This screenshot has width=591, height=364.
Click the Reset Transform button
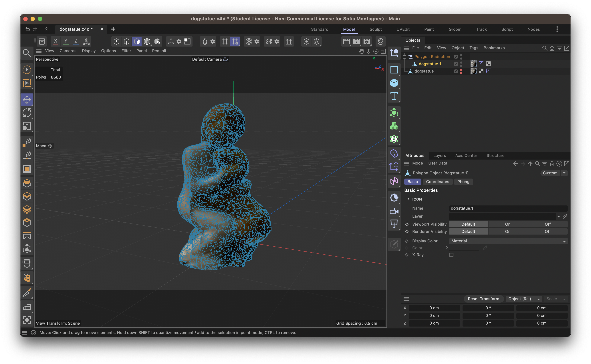coord(483,299)
